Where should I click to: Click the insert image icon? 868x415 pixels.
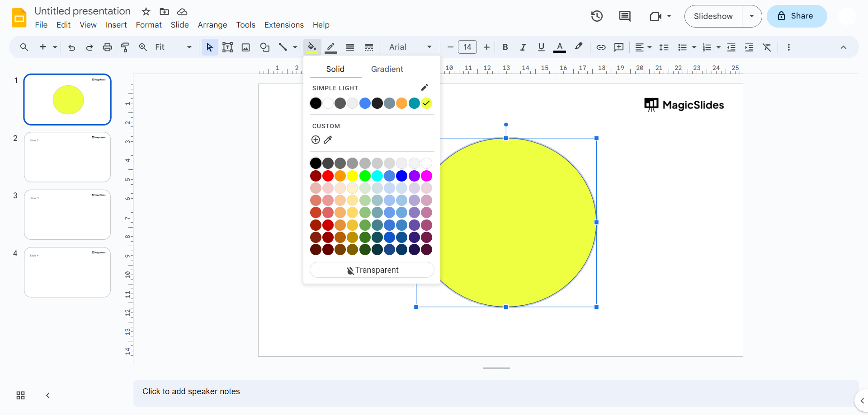pos(245,47)
